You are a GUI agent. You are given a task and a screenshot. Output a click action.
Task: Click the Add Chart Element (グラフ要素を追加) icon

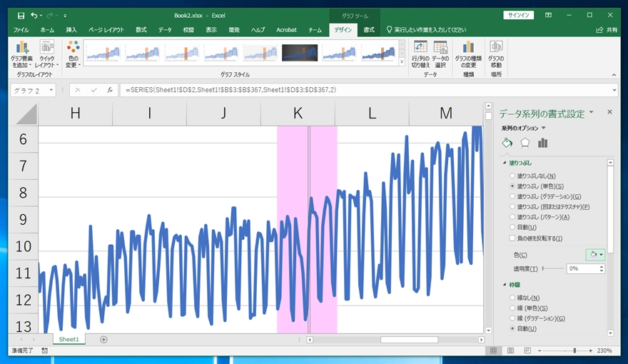pos(22,54)
